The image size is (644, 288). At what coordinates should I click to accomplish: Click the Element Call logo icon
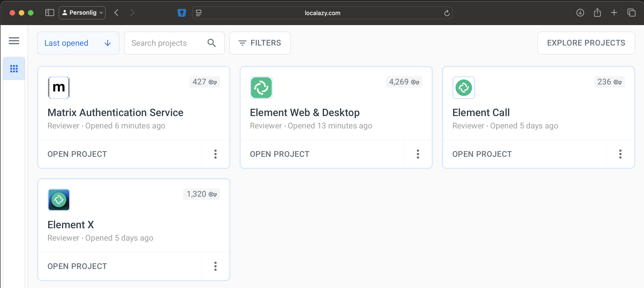click(464, 87)
